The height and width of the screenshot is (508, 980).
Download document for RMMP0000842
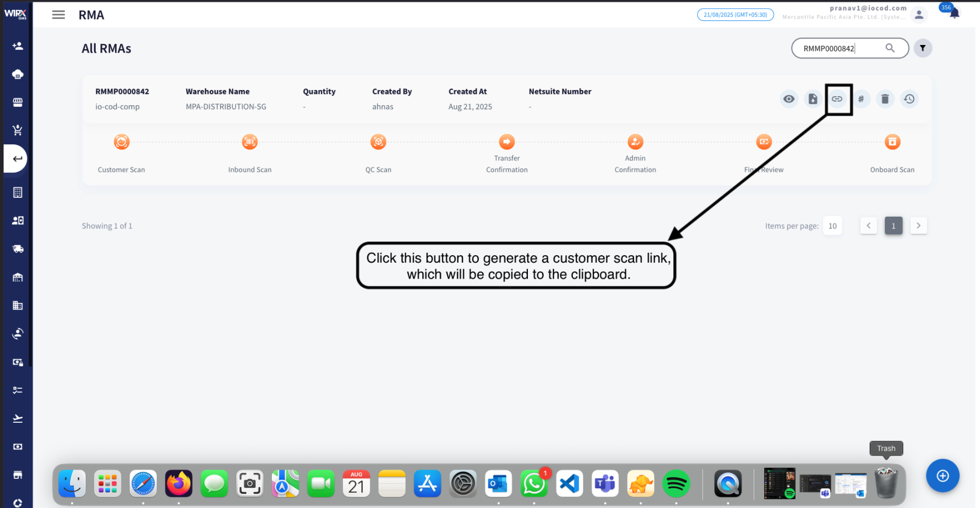tap(813, 99)
